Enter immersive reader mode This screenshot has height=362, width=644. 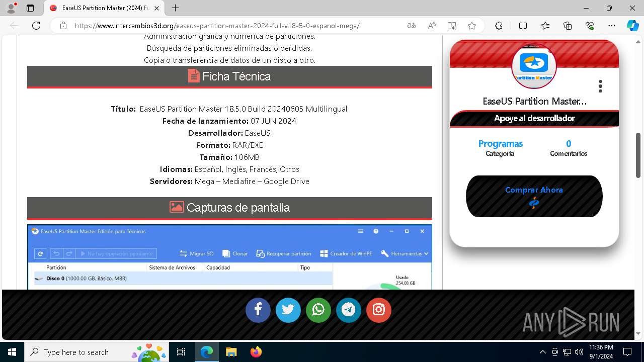point(452,26)
